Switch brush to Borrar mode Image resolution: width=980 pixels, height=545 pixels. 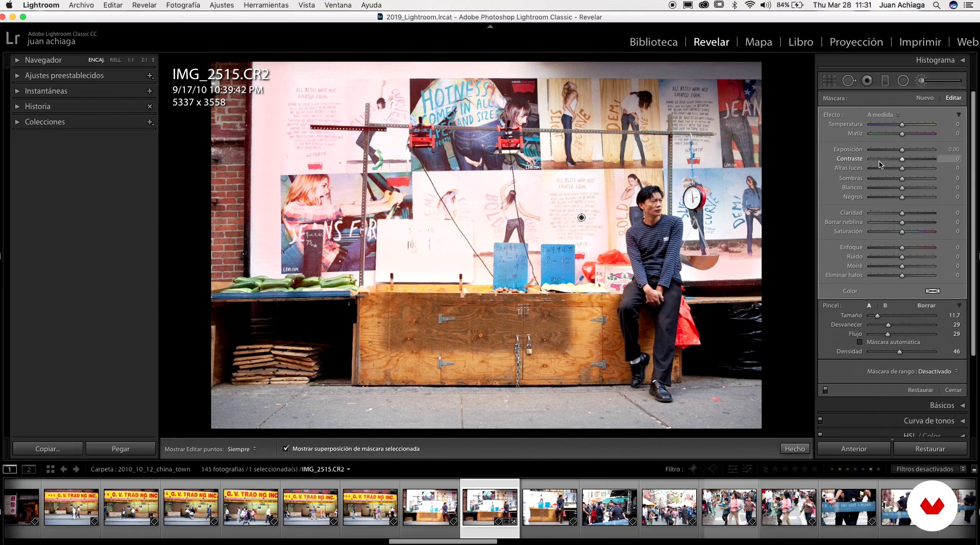click(926, 306)
